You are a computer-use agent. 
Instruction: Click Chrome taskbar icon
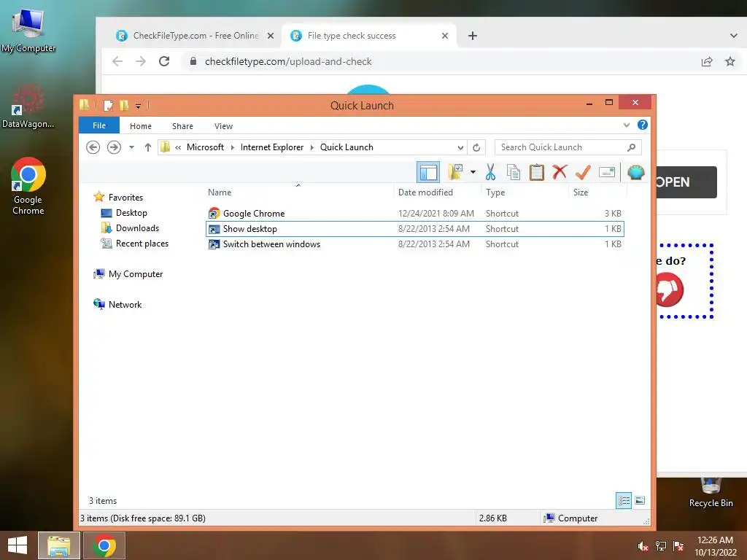104,545
